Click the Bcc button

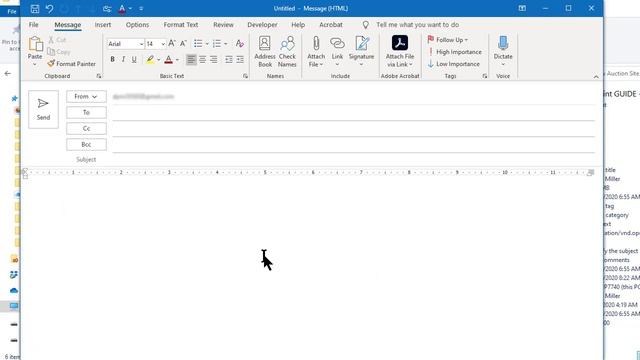tap(86, 144)
